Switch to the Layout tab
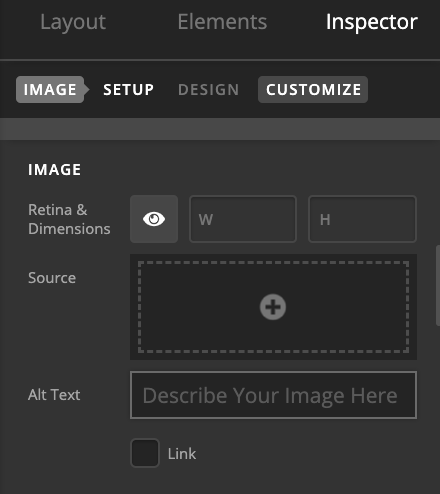Screen dimensions: 440x494 [x=73, y=22]
